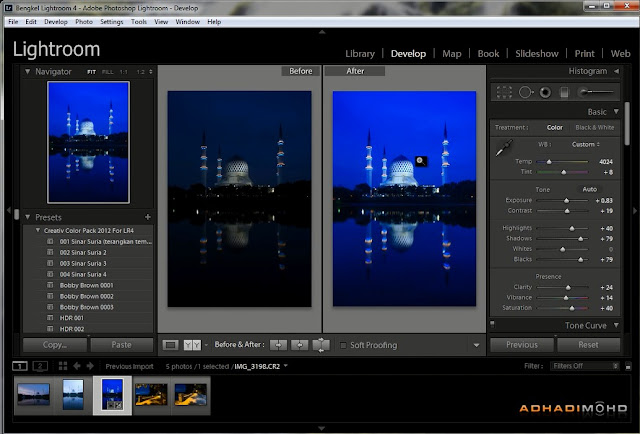640x434 pixels.
Task: Pick the White Balance Selector eyedropper
Action: tap(504, 148)
